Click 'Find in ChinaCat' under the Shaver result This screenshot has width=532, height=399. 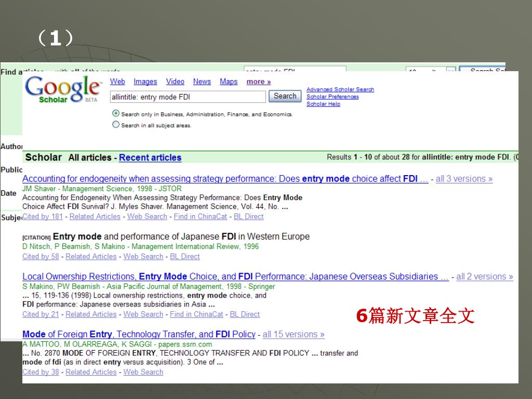(201, 217)
